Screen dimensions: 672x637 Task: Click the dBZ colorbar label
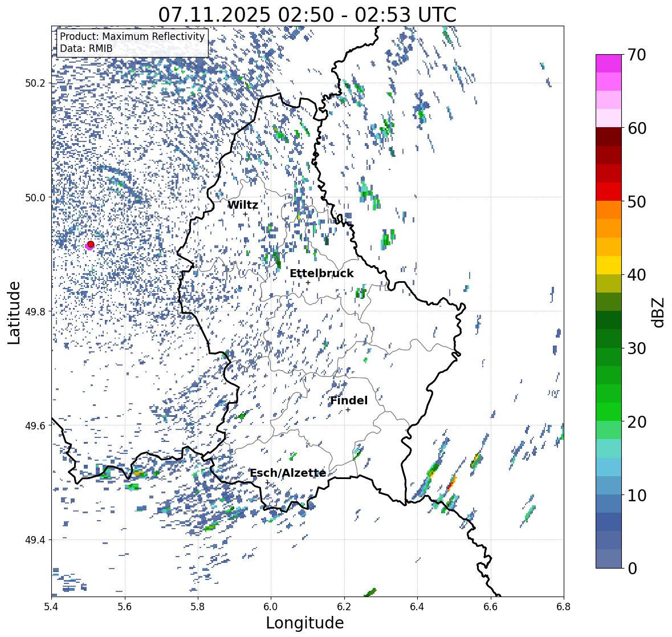click(659, 312)
